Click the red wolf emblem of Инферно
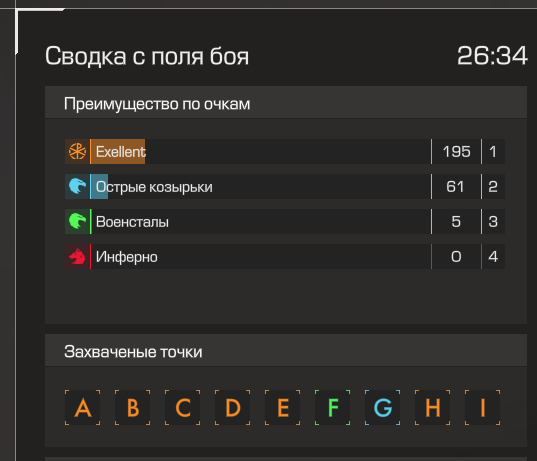Viewport: 537px width, 461px height. 77,256
